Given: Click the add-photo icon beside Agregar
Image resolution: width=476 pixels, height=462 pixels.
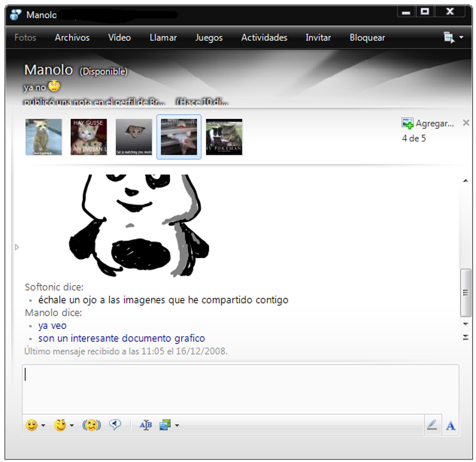Looking at the screenshot, I should [x=407, y=123].
